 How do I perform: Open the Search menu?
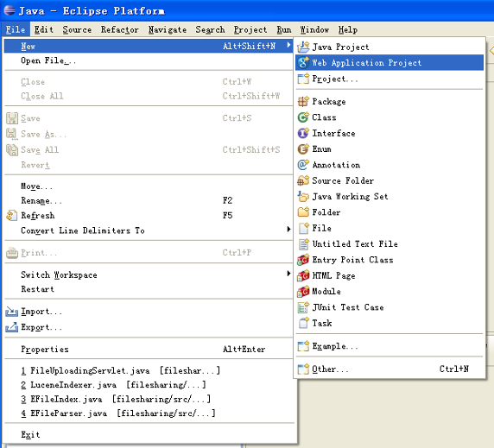coord(210,29)
